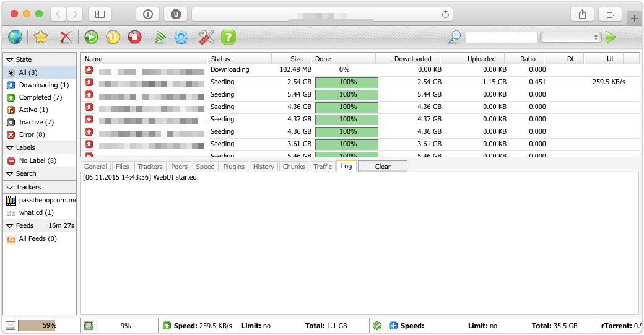Switch to the General tab
The height and width of the screenshot is (335, 644).
point(96,167)
